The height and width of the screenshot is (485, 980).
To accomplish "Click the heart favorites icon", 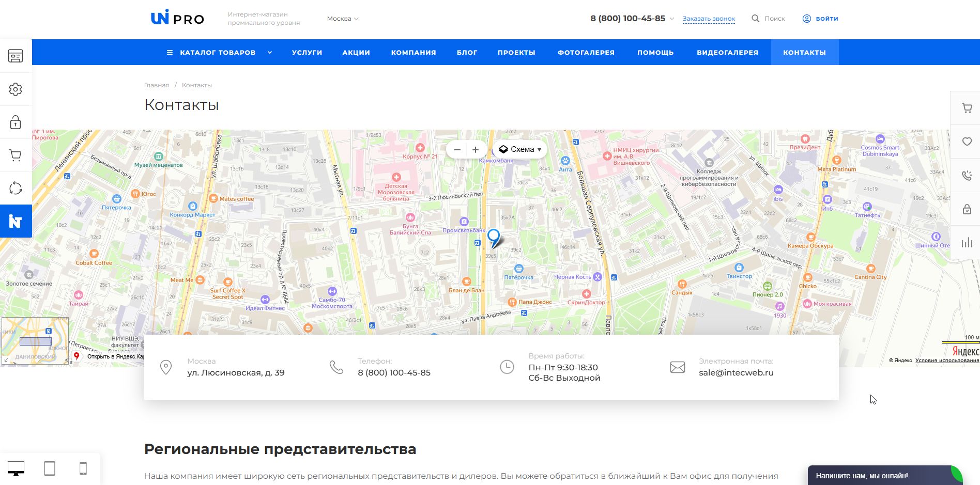I will [967, 142].
